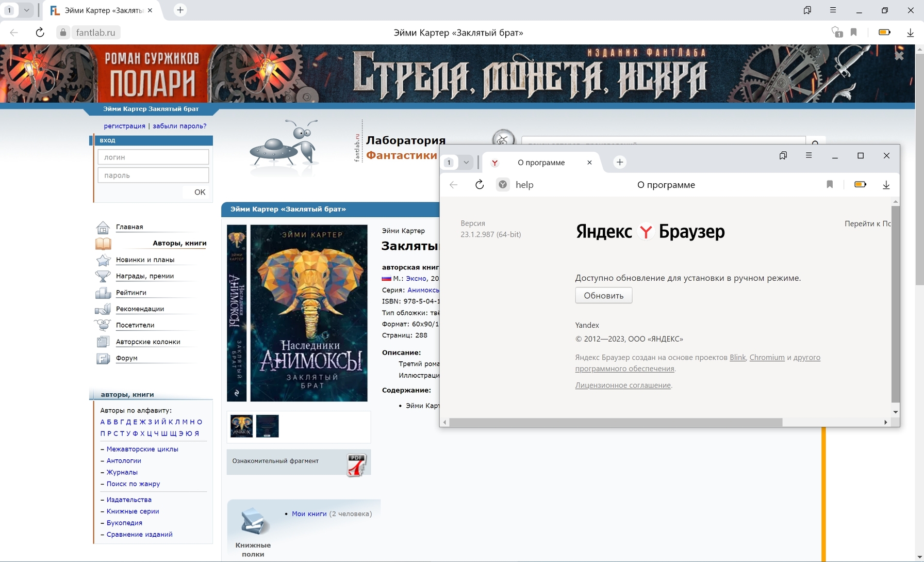Image resolution: width=924 pixels, height=562 pixels.
Task: Open hamburger menu in О программе window
Action: pyautogui.click(x=808, y=155)
